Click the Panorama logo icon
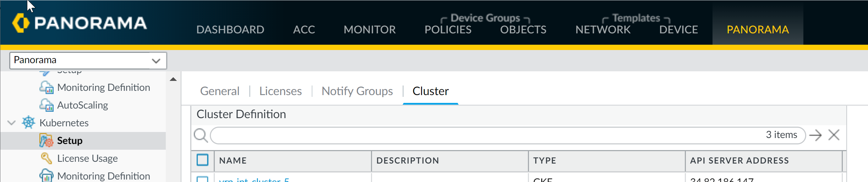868x182 pixels. [21, 23]
